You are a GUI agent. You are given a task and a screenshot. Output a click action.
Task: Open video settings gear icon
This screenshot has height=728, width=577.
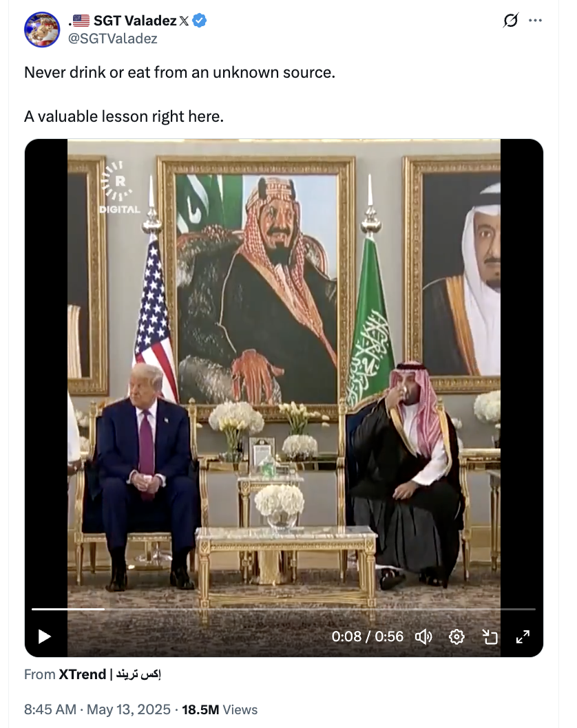pos(457,636)
